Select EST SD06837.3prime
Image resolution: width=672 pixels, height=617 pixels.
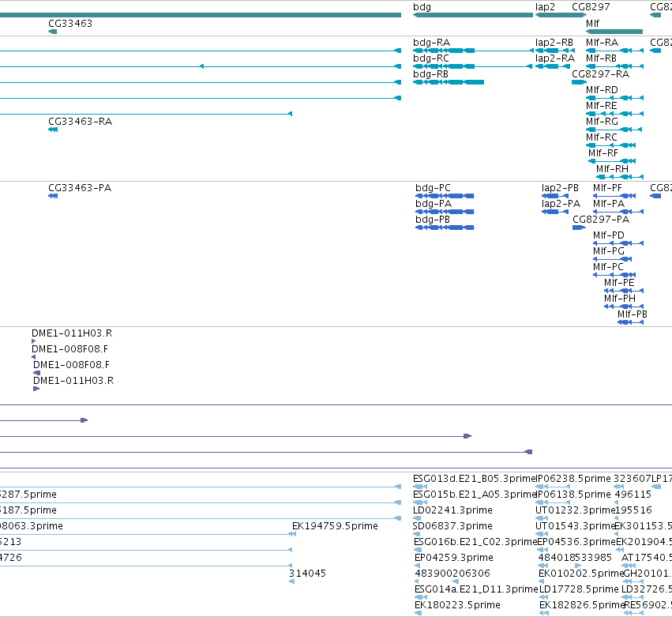(x=415, y=534)
